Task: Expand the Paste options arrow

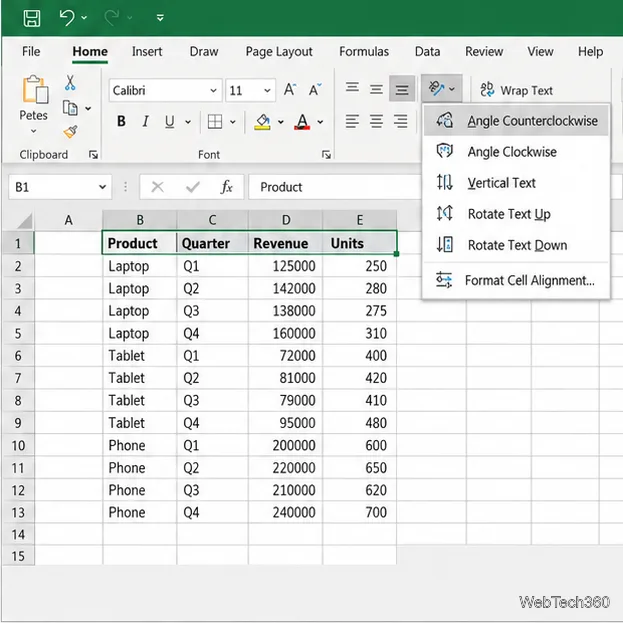Action: click(33, 131)
